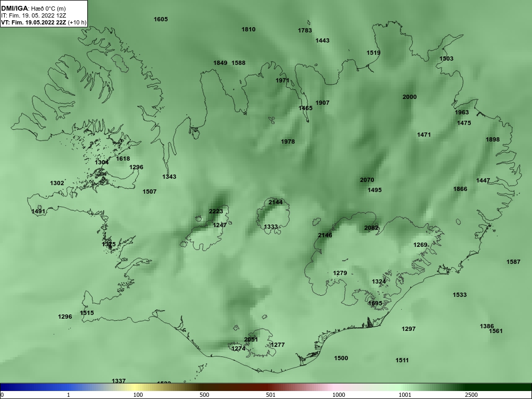Select the legend tick label 500
Viewport: 532px width, 399px height.
pyautogui.click(x=204, y=395)
